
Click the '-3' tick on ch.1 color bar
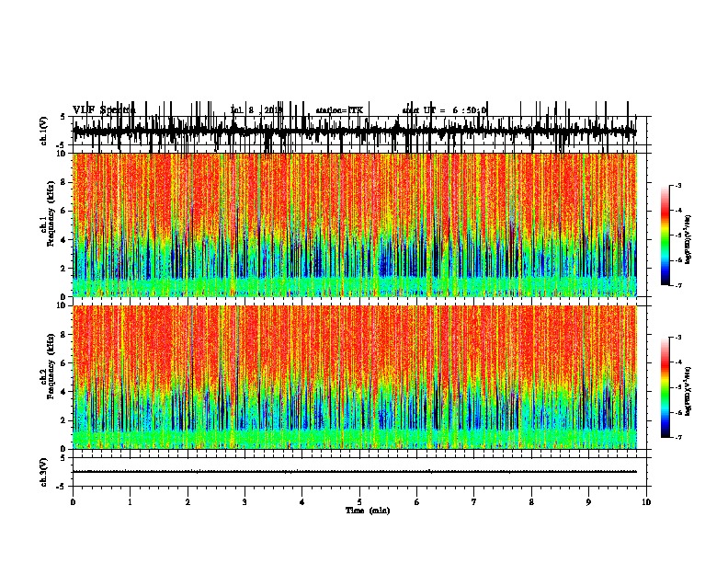(678, 185)
